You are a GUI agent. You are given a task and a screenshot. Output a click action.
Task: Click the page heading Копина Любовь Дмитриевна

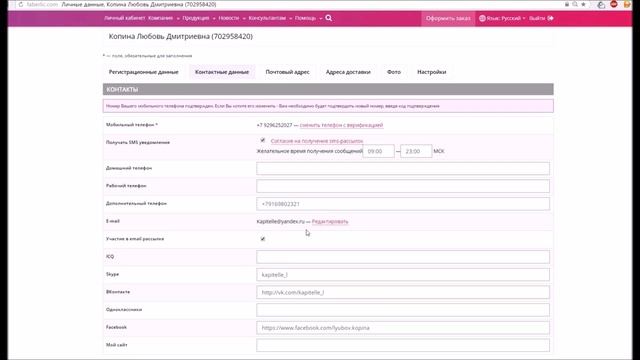click(181, 36)
